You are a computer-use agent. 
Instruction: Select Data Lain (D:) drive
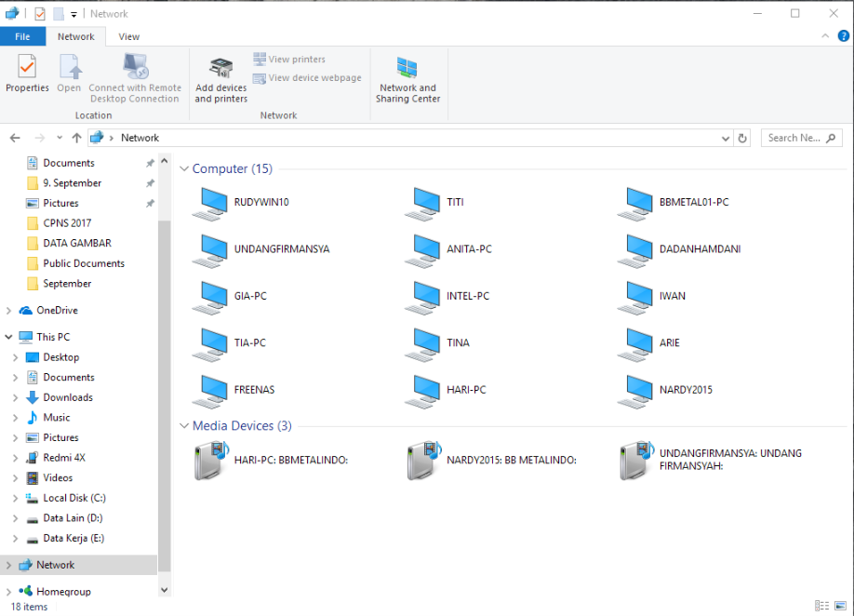73,518
